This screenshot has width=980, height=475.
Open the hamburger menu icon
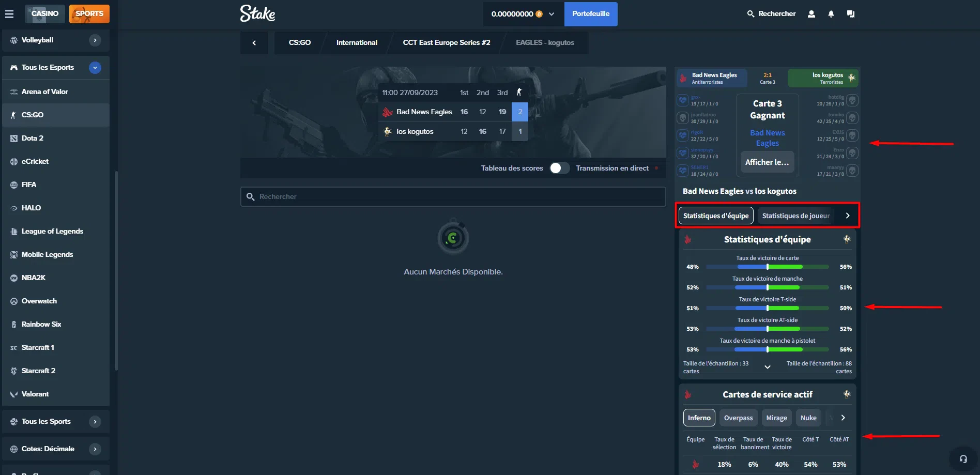click(9, 14)
